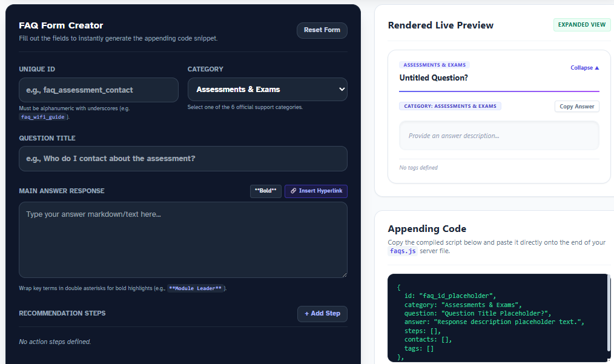
Task: Click No action steps defined text
Action: click(x=55, y=342)
